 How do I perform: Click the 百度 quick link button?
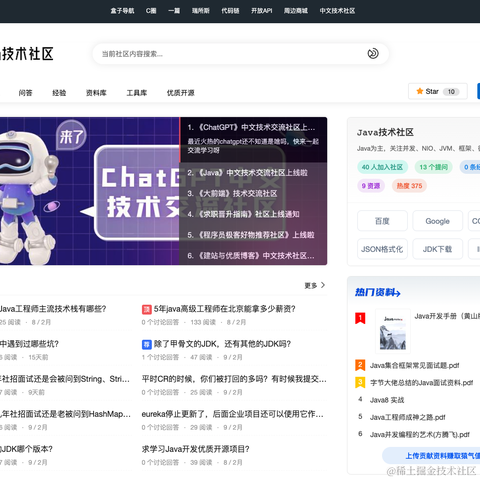tap(382, 221)
